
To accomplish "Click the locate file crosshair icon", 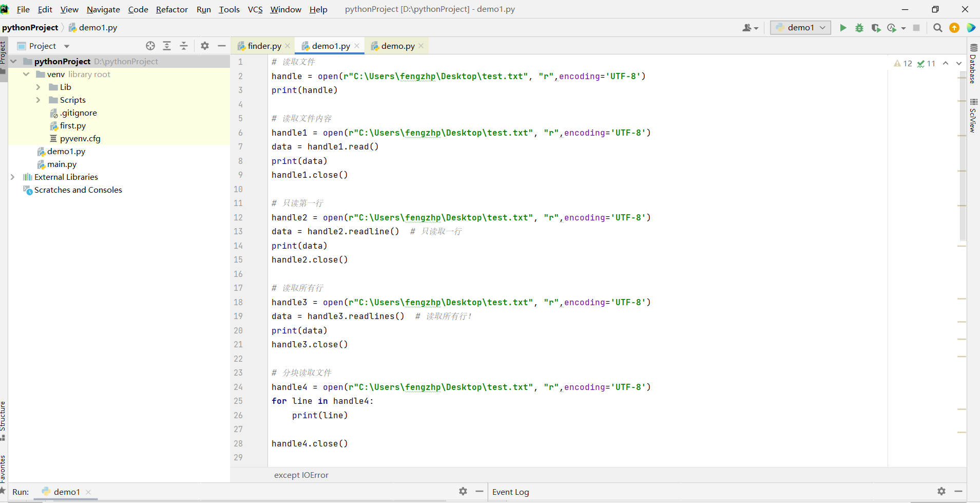I will 150,46.
